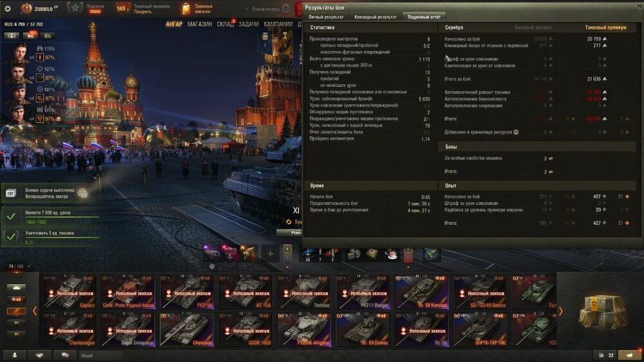Open the completed task Уничтожить 5 ед. техники
Image resolution: width=644 pixels, height=362 pixels.
tap(50, 236)
